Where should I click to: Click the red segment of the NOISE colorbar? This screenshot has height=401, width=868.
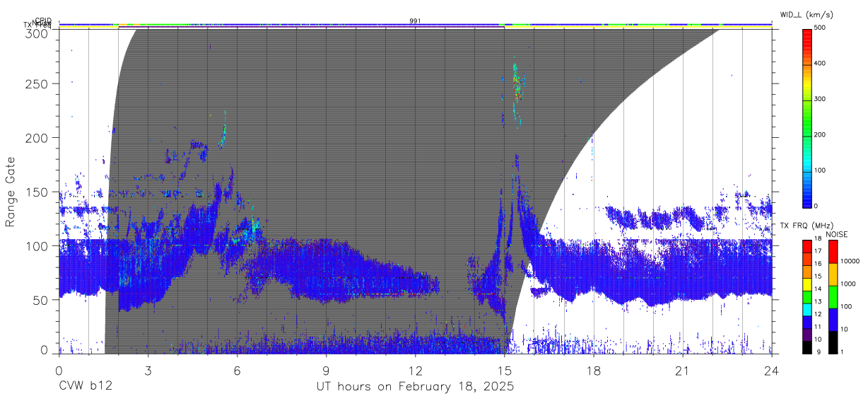click(x=833, y=252)
